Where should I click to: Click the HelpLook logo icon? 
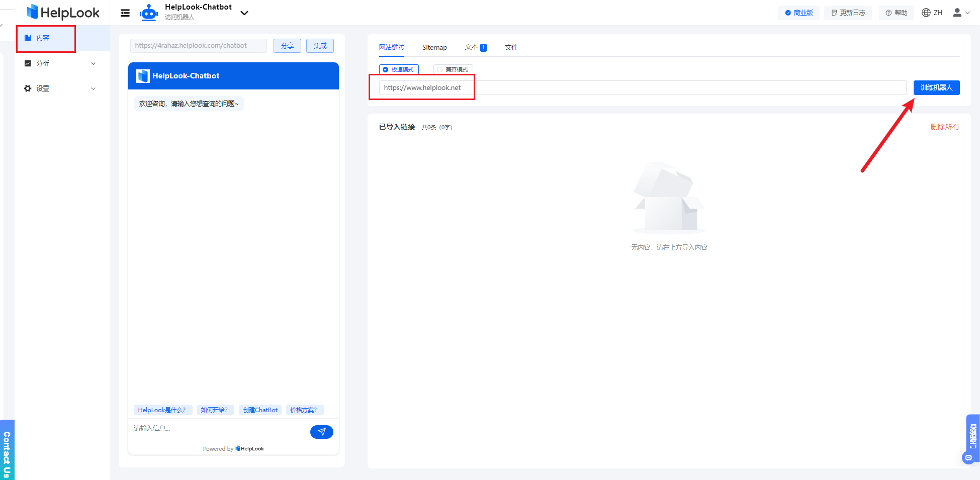pos(32,12)
